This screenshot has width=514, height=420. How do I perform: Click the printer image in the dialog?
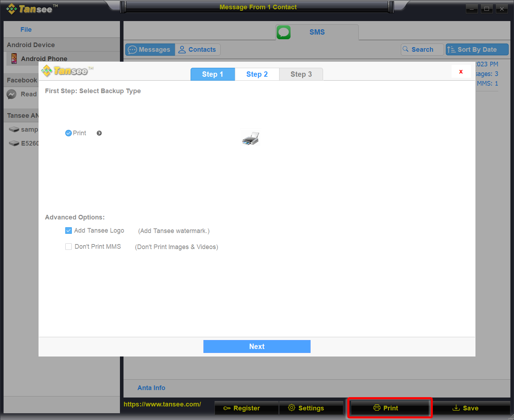[250, 138]
